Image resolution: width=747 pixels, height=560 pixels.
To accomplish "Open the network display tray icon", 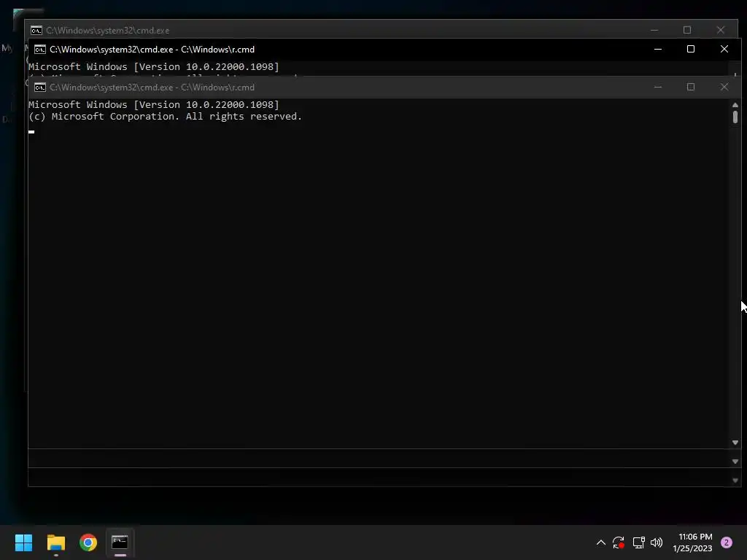I will (638, 542).
